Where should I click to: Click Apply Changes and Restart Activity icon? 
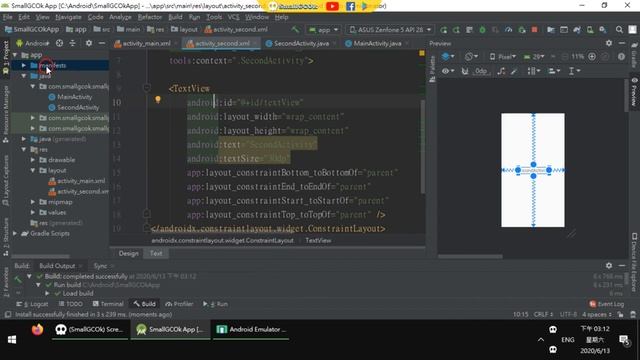456,30
